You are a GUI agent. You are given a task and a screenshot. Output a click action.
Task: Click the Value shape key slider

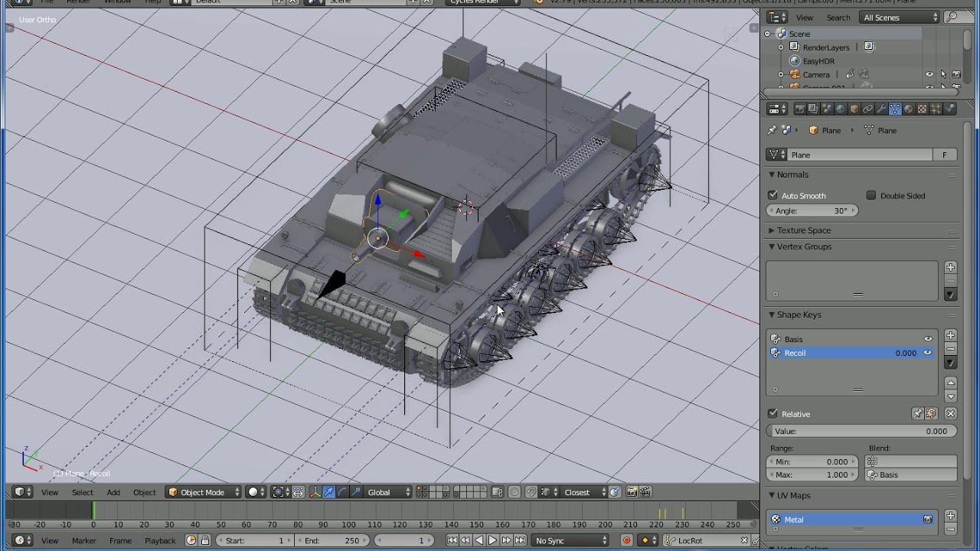tap(861, 431)
